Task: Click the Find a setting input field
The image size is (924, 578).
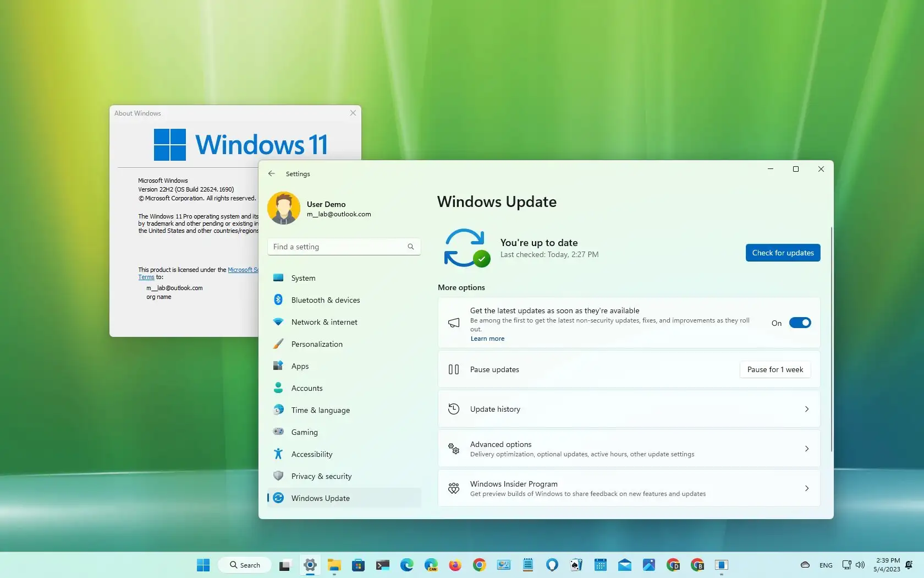Action: [335, 247]
